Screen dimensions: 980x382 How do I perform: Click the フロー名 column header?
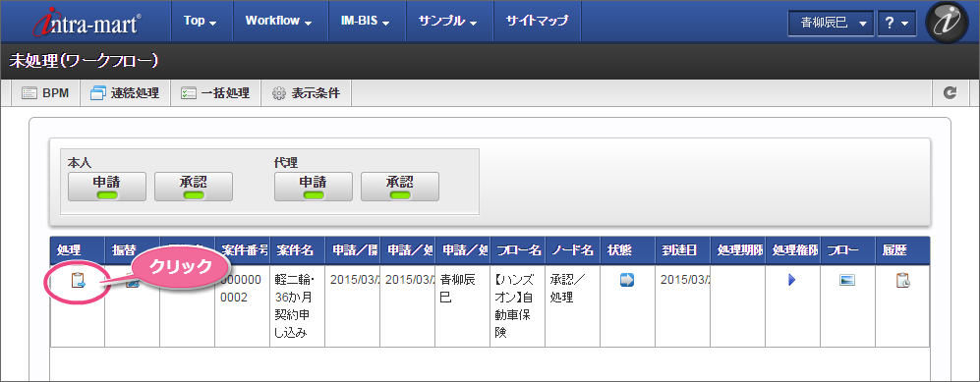pos(517,250)
